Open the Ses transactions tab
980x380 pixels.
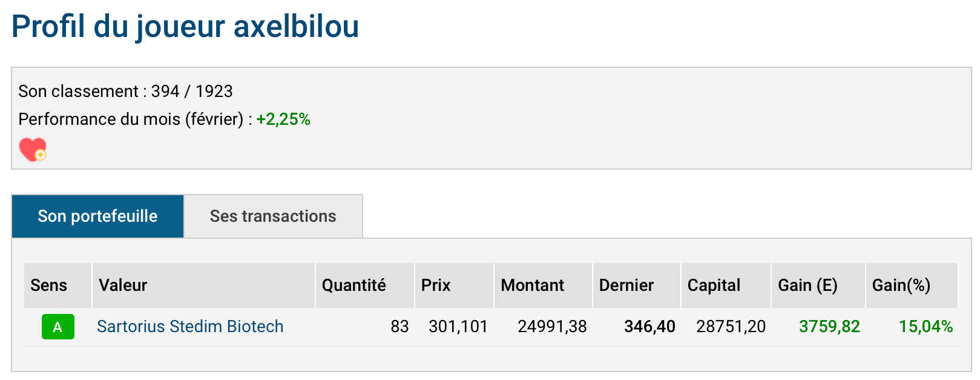(273, 216)
